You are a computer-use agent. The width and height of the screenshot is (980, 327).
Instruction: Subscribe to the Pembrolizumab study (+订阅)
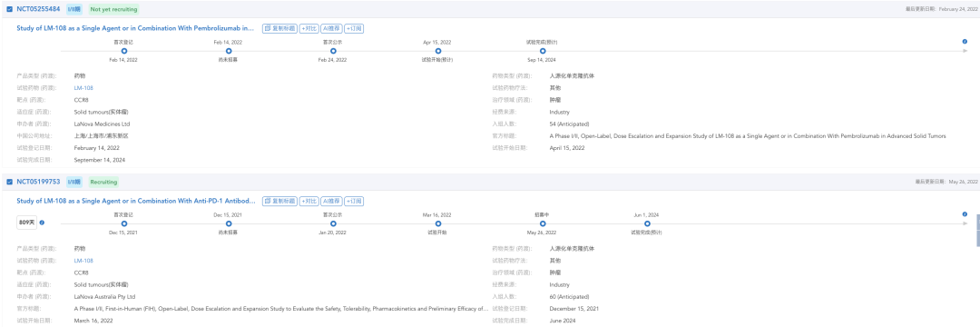coord(354,28)
